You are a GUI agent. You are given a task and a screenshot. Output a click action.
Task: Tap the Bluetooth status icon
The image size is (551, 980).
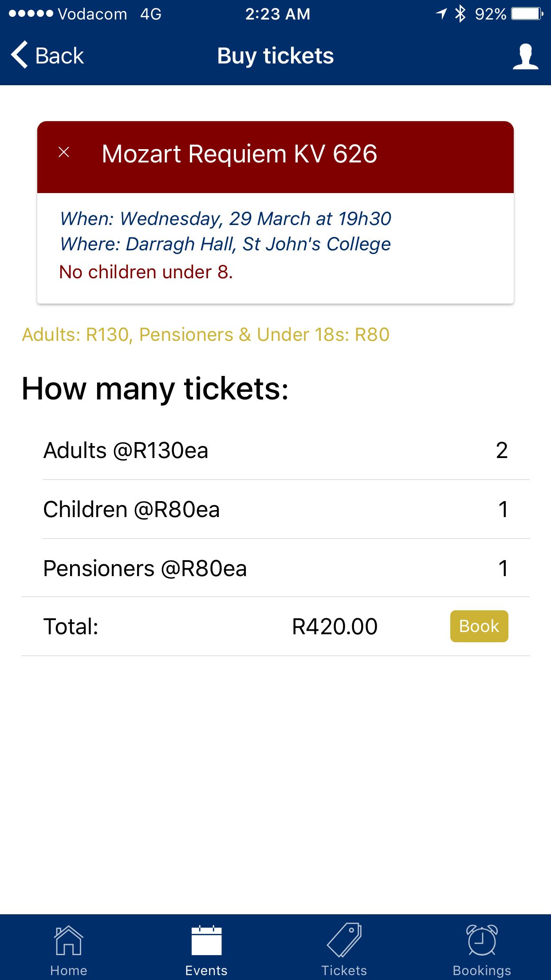point(460,14)
